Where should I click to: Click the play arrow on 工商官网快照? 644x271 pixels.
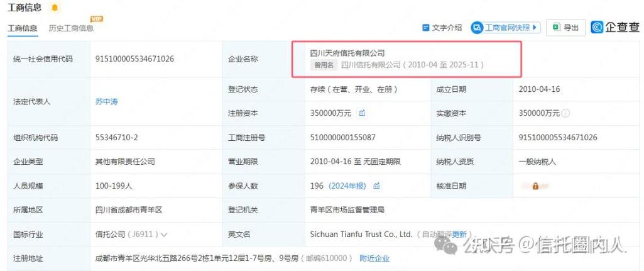click(535, 28)
